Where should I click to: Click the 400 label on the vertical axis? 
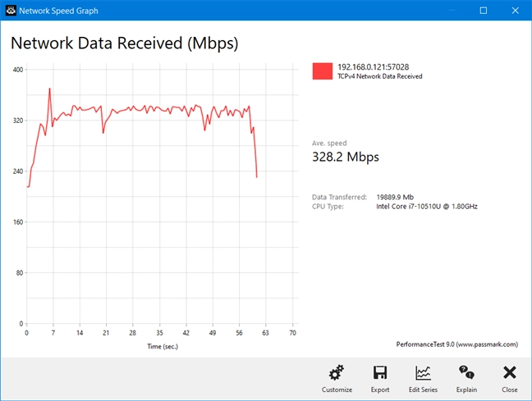point(18,70)
